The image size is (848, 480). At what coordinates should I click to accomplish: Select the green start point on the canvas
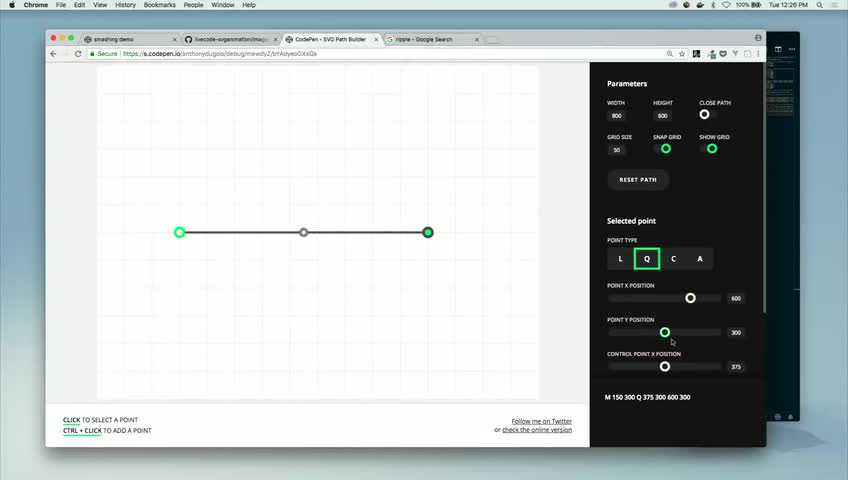point(180,232)
